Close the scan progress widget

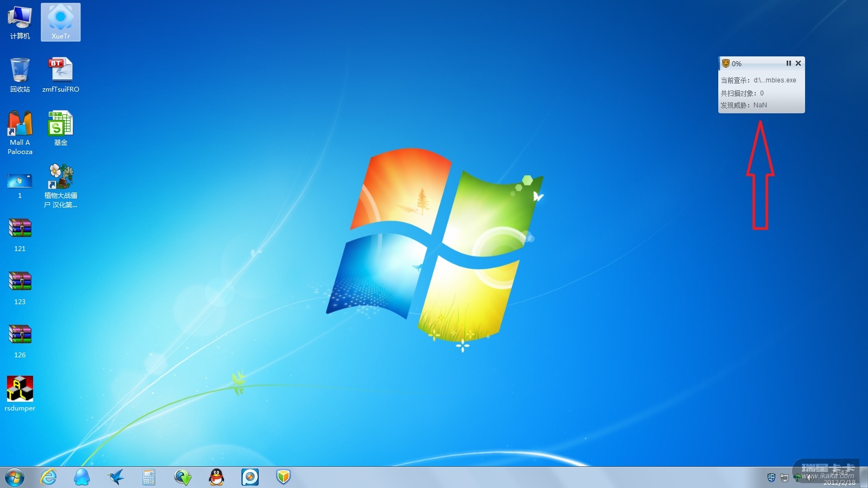pyautogui.click(x=798, y=63)
